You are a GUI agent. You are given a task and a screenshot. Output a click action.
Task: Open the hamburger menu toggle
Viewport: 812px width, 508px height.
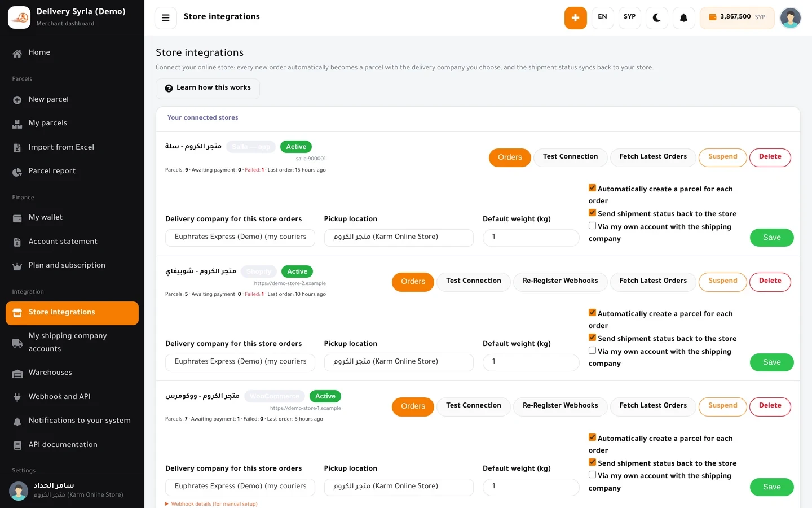click(166, 17)
